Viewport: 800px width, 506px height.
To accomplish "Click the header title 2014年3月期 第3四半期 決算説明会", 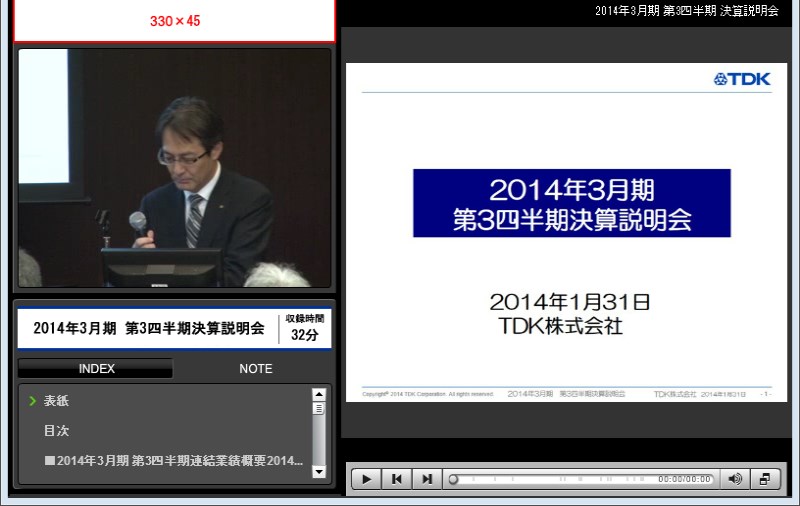I will point(687,11).
